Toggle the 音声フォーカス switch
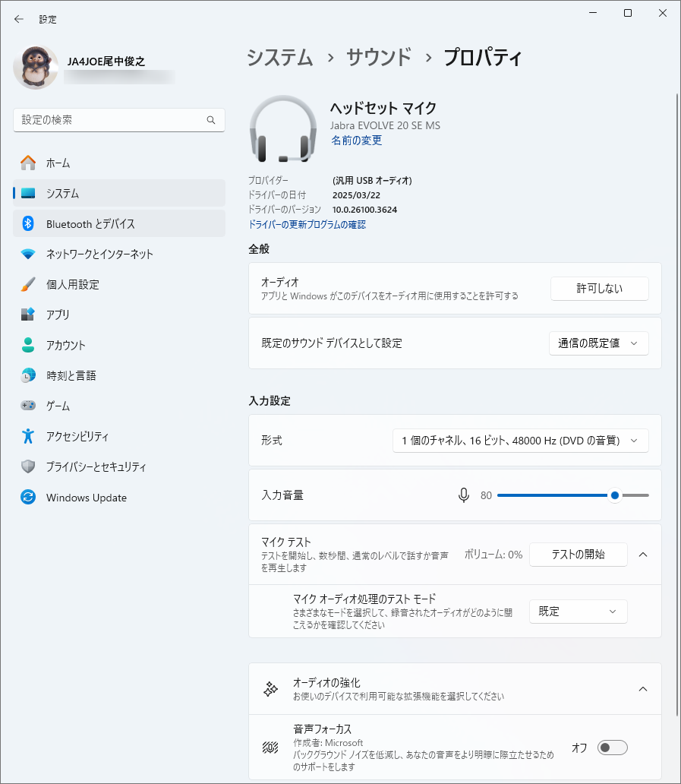The image size is (681, 784). click(613, 748)
